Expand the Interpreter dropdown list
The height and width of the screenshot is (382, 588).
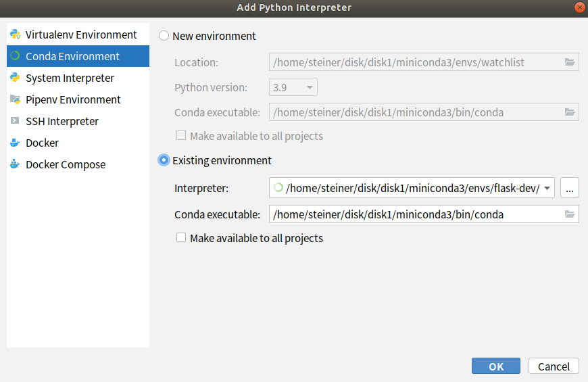tap(547, 189)
